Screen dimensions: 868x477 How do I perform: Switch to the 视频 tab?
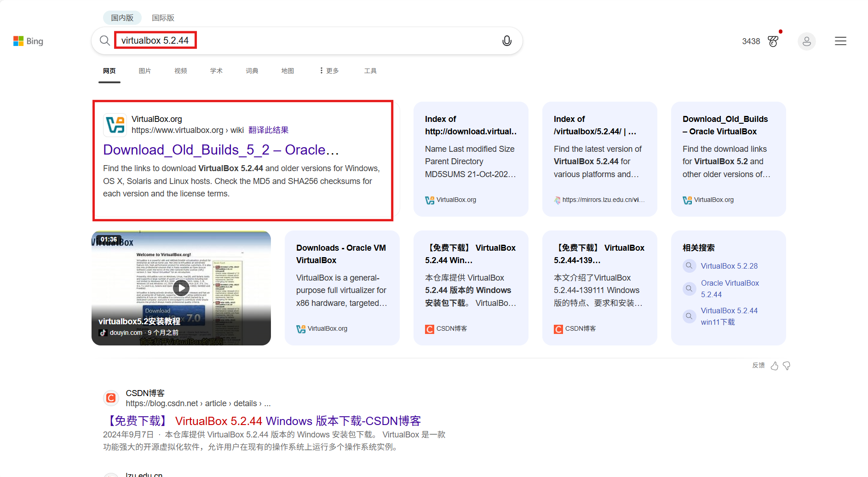(x=181, y=70)
